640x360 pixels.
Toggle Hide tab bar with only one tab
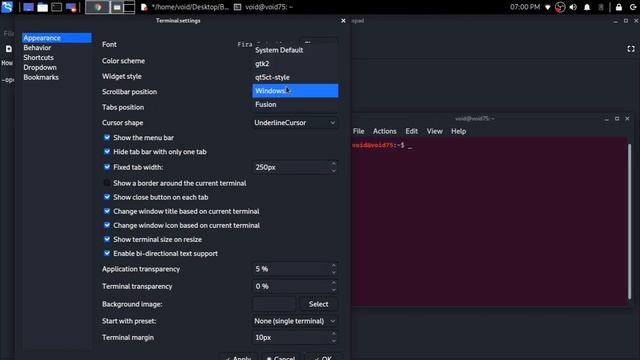107,151
